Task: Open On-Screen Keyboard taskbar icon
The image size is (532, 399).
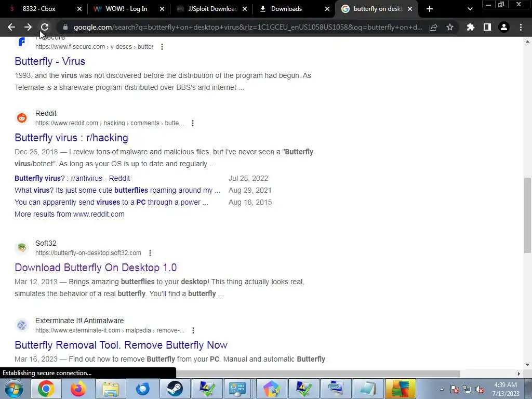Action: click(x=336, y=389)
